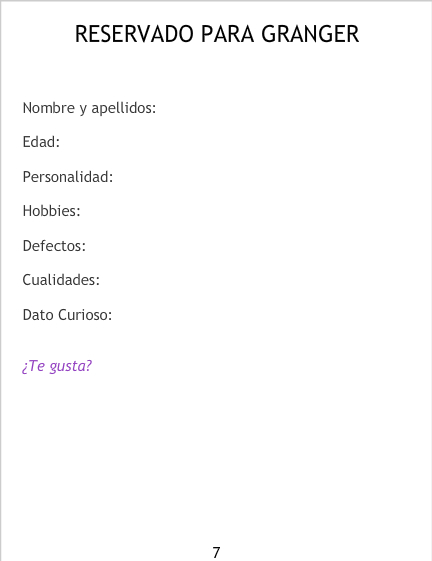
Task: Click the word Nombre in first field
Action: (49, 108)
